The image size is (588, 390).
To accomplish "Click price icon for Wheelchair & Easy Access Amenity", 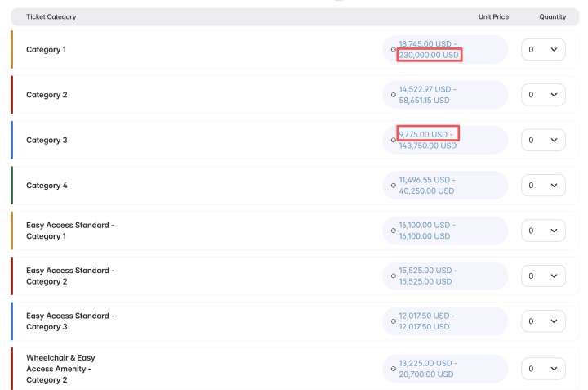I will pyautogui.click(x=393, y=368).
